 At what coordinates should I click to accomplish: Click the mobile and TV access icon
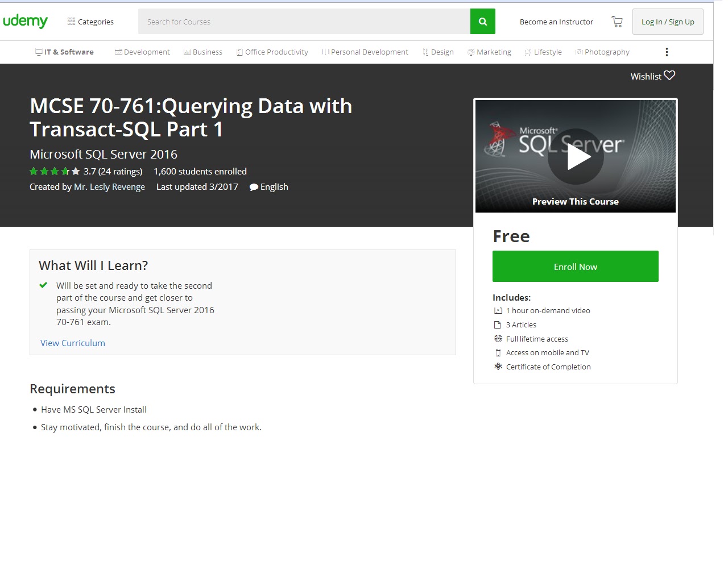click(498, 352)
